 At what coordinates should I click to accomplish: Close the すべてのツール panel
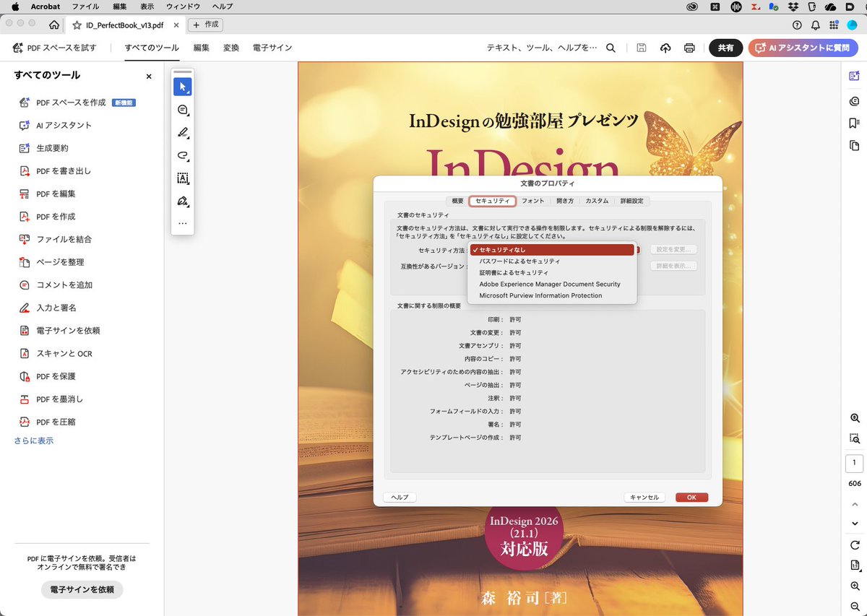149,76
